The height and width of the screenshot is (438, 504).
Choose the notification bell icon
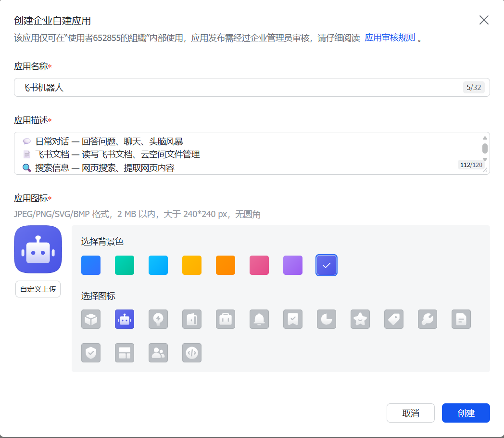259,319
